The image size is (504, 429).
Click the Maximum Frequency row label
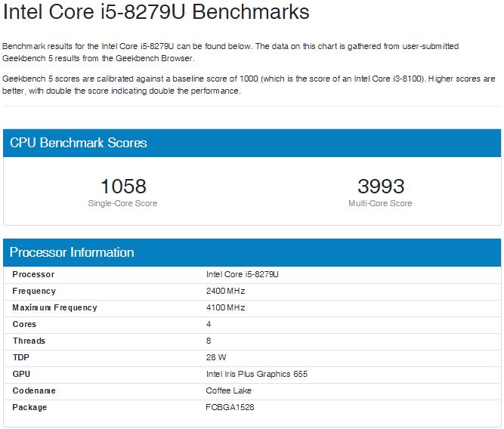click(x=54, y=307)
